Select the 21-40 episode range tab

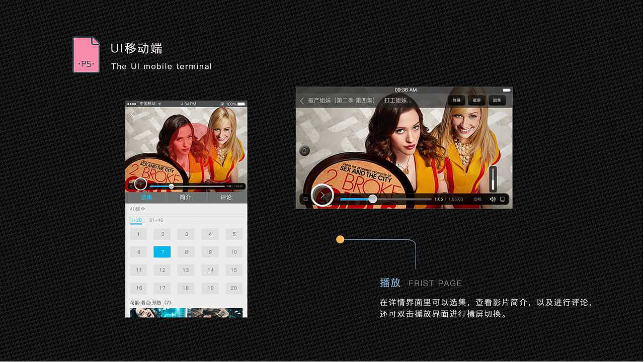[156, 220]
